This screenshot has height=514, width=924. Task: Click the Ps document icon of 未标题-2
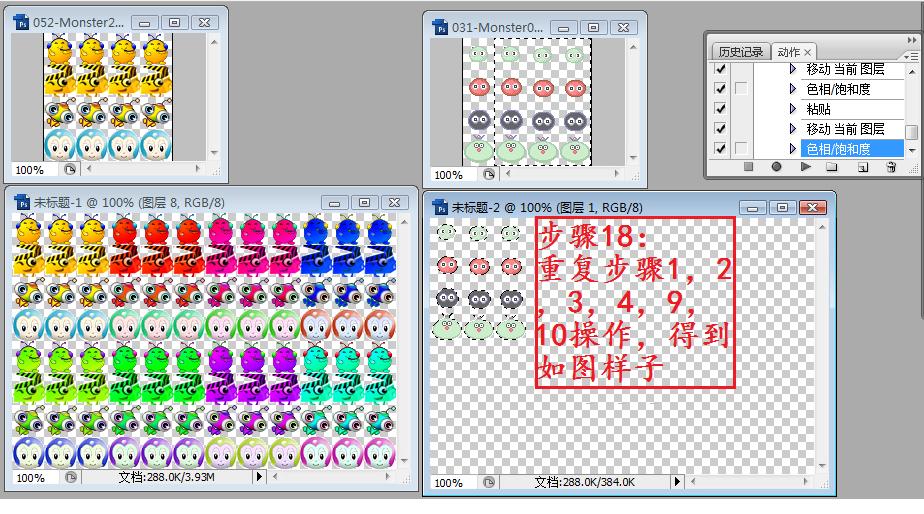(x=440, y=207)
